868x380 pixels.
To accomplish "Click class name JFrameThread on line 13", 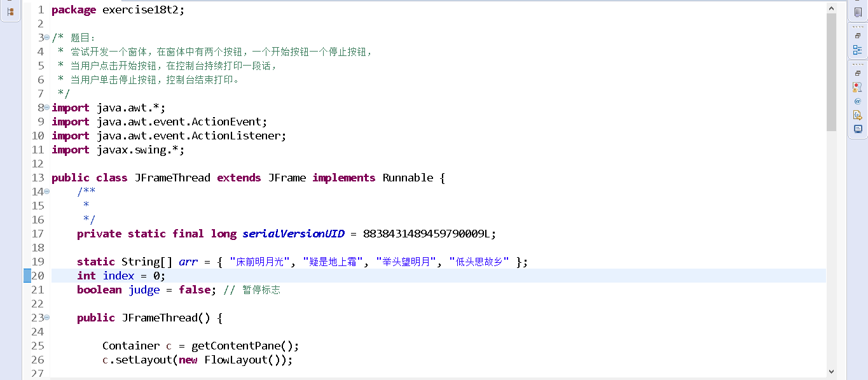I will (x=172, y=178).
